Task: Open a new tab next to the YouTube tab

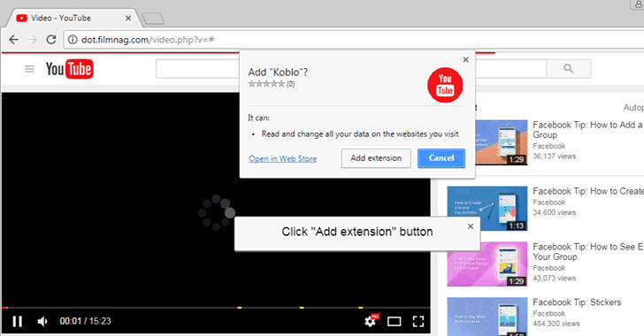Action: [x=153, y=18]
